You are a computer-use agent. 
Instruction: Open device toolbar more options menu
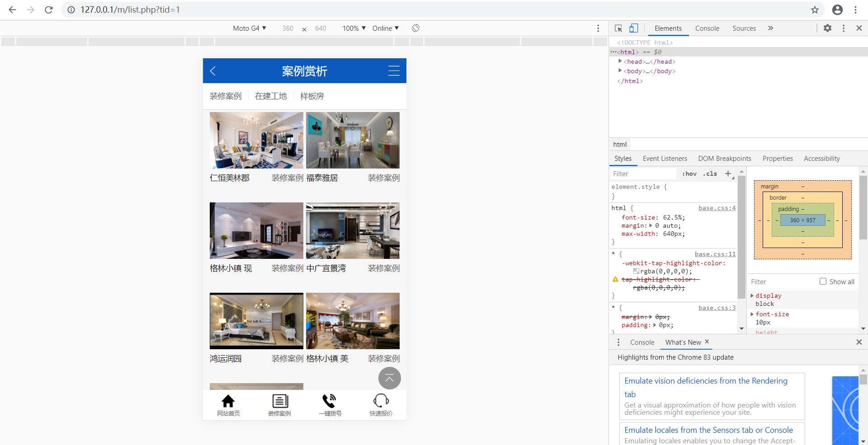click(598, 28)
